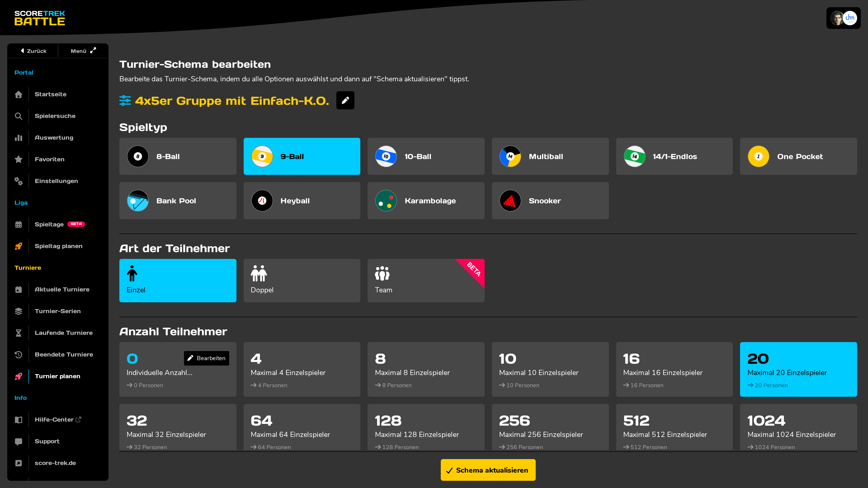Open the user avatar profile at top right
This screenshot has height=488, width=868.
tap(843, 18)
